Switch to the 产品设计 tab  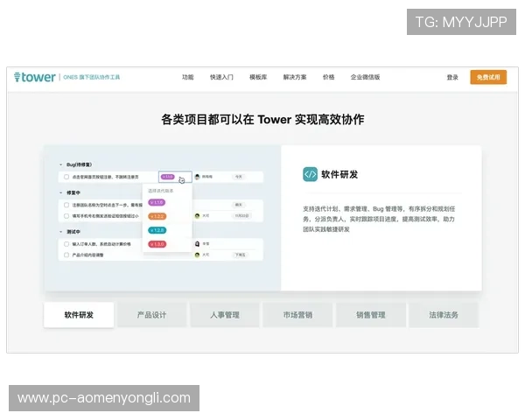pos(151,315)
